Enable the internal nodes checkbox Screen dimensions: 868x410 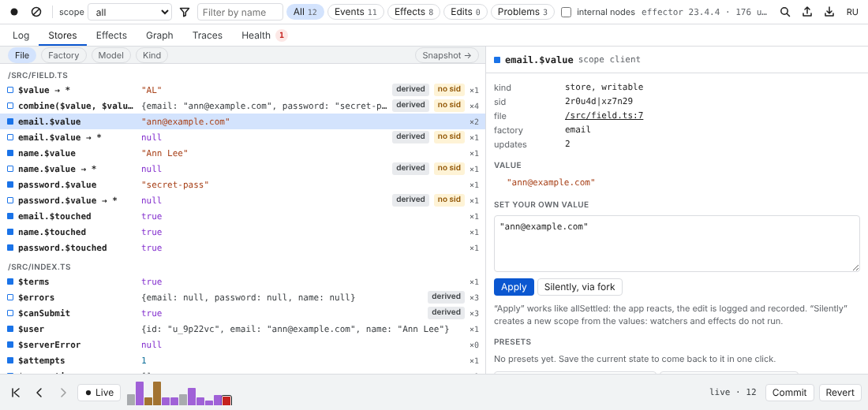point(566,12)
